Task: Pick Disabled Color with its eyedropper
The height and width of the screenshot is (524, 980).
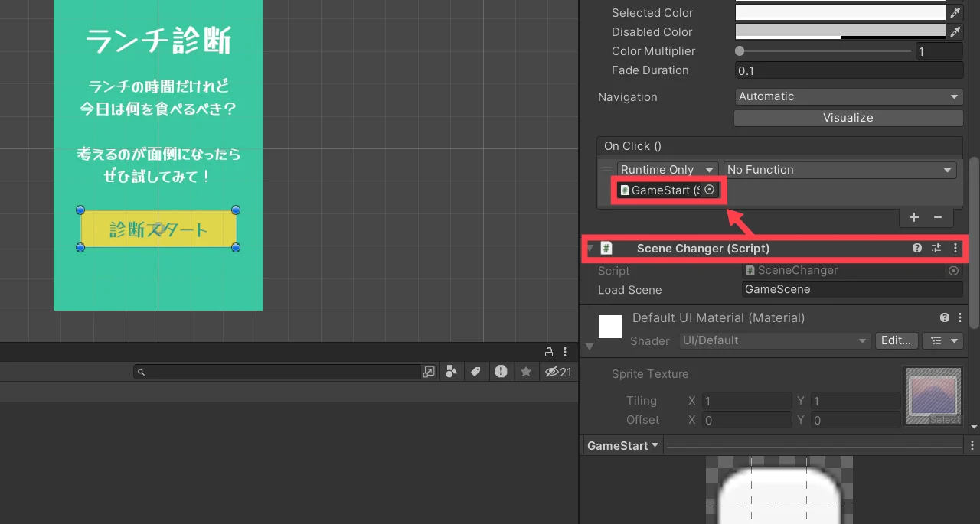Action: coord(955,32)
